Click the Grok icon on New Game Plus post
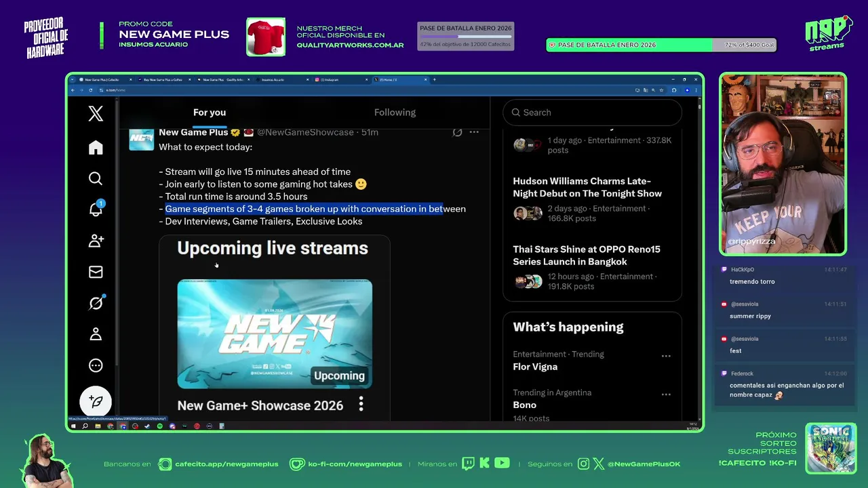Image resolution: width=868 pixels, height=488 pixels. click(457, 132)
